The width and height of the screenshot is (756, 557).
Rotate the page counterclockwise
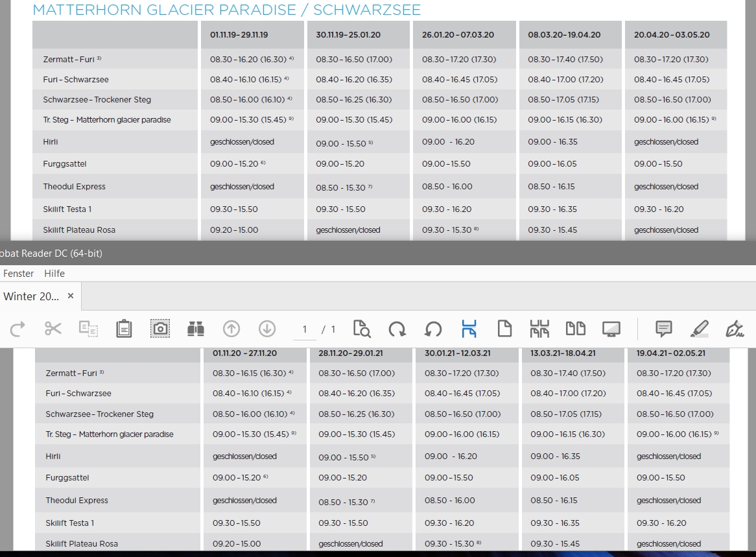pyautogui.click(x=433, y=329)
